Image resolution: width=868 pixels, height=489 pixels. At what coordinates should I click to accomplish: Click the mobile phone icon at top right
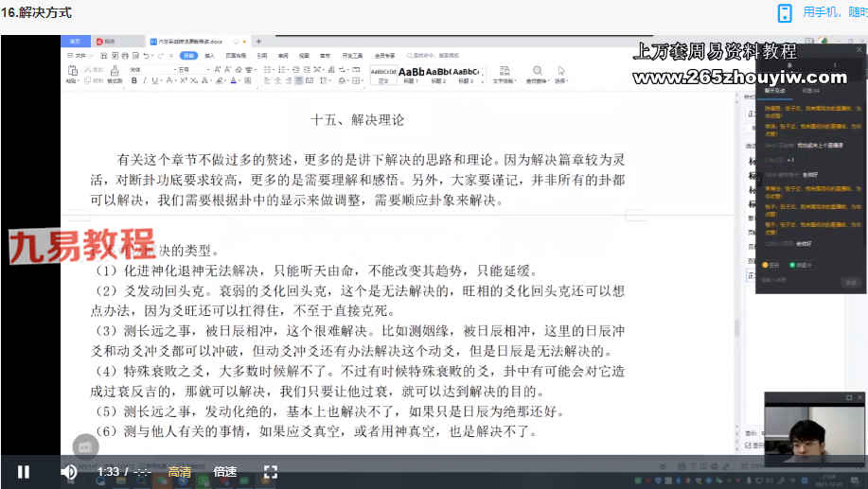pyautogui.click(x=785, y=12)
